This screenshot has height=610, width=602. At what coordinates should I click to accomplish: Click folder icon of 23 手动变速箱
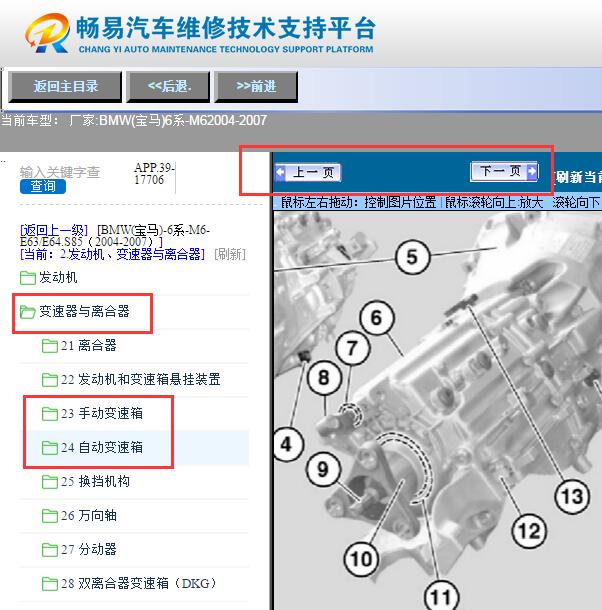[x=50, y=414]
